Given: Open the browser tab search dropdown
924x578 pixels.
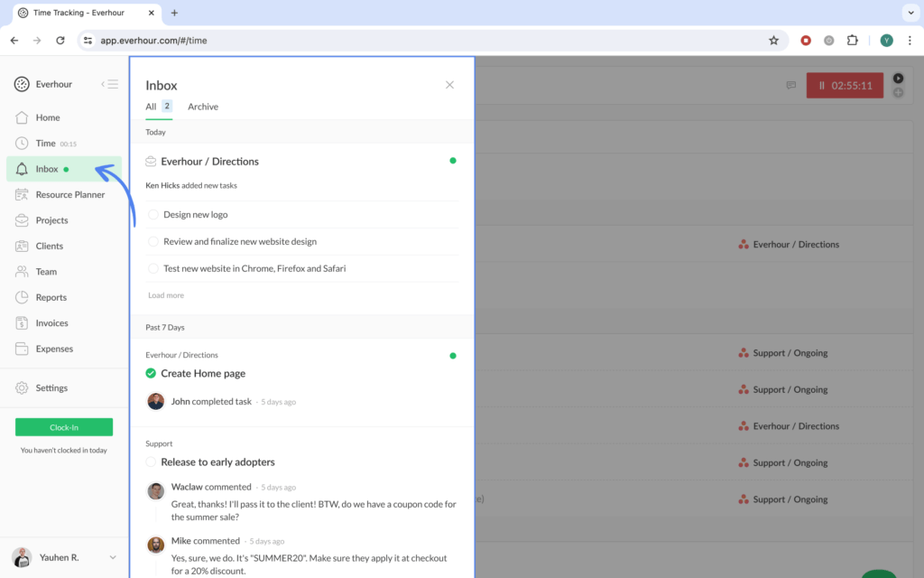Looking at the screenshot, I should tap(910, 13).
